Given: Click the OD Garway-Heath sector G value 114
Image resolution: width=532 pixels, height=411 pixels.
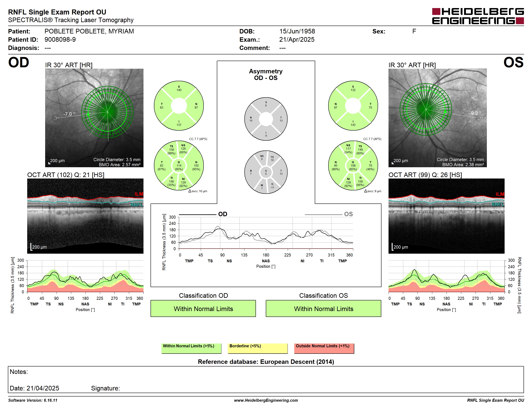Looking at the screenshot, I should click(179, 166).
